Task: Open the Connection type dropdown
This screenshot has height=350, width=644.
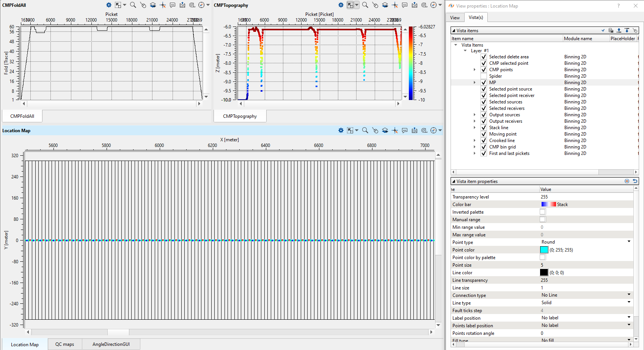Action: click(629, 295)
